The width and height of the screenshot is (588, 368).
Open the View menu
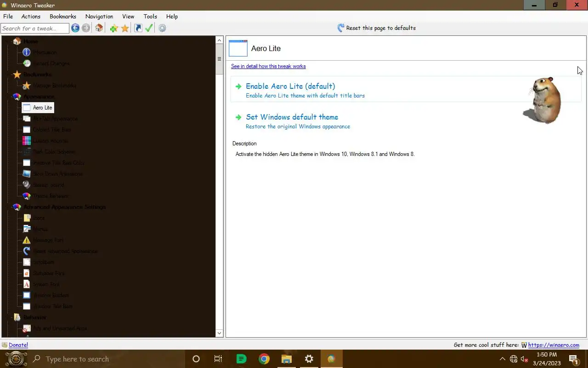128,16
